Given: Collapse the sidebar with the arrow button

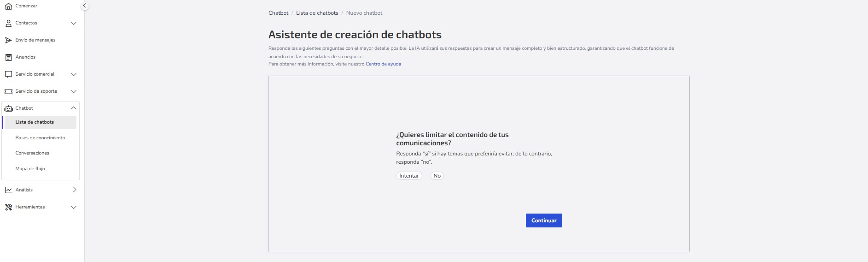Looking at the screenshot, I should pyautogui.click(x=84, y=6).
